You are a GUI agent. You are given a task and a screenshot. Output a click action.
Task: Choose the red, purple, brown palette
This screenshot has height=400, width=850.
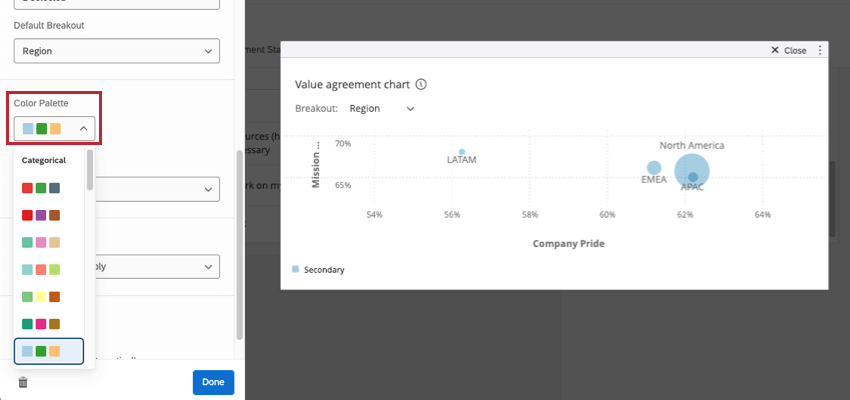point(41,215)
